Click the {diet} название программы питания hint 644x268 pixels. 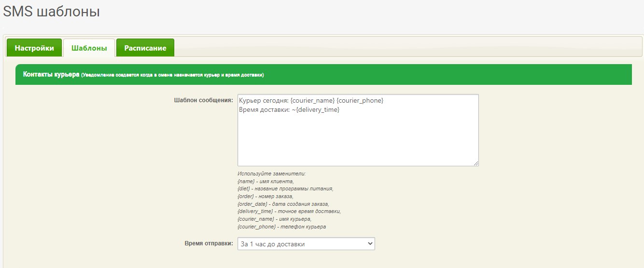tap(285, 189)
